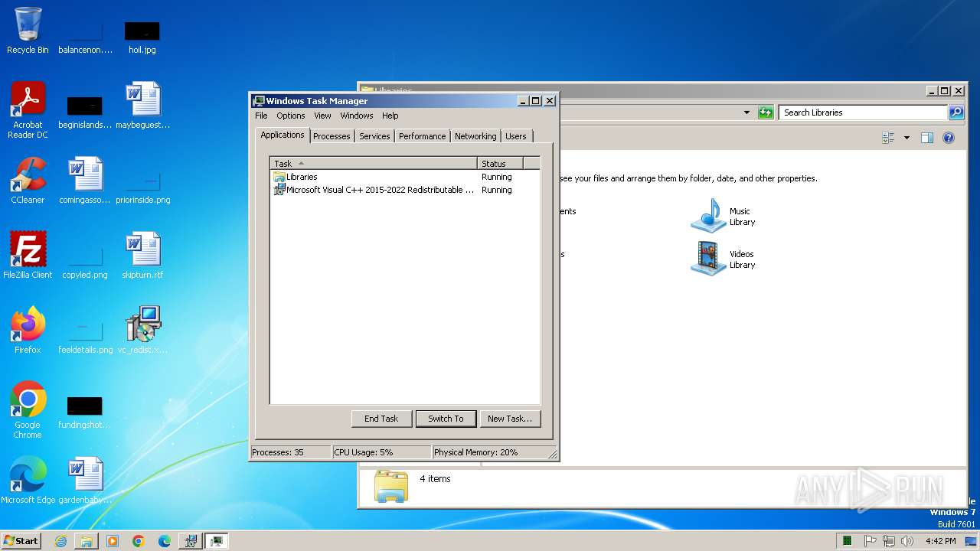
Task: Switch to the Services tab
Action: (374, 136)
